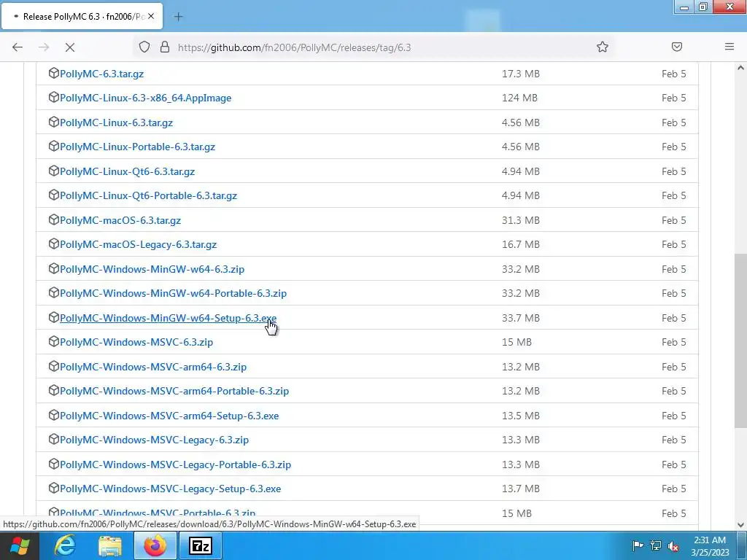Download PollyMC-Windows-MSVC-Legacy-Portable-6.3.zip

point(175,464)
